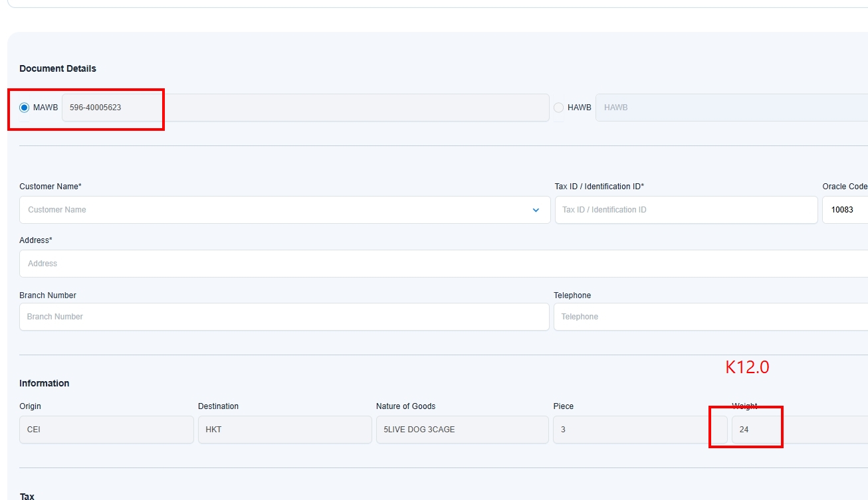Select the MAWB radio button
This screenshot has height=500, width=868.
coord(25,108)
